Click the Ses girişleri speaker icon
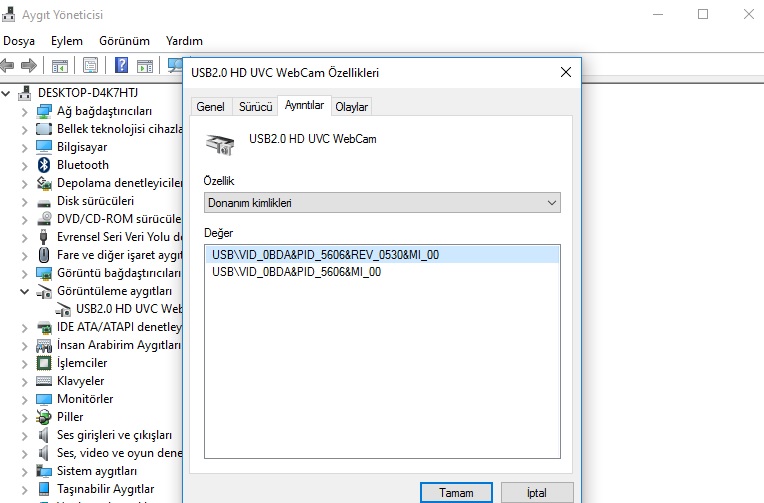This screenshot has width=764, height=503. point(44,435)
